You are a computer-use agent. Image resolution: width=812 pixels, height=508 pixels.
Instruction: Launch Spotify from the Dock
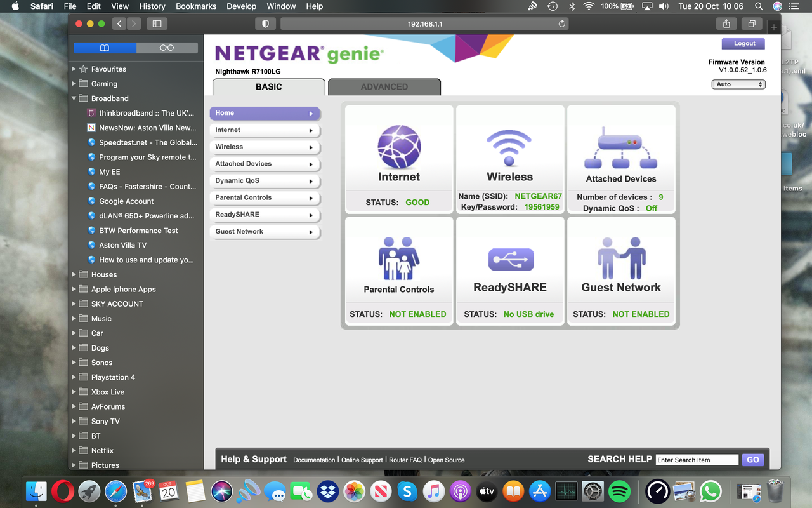pyautogui.click(x=619, y=491)
